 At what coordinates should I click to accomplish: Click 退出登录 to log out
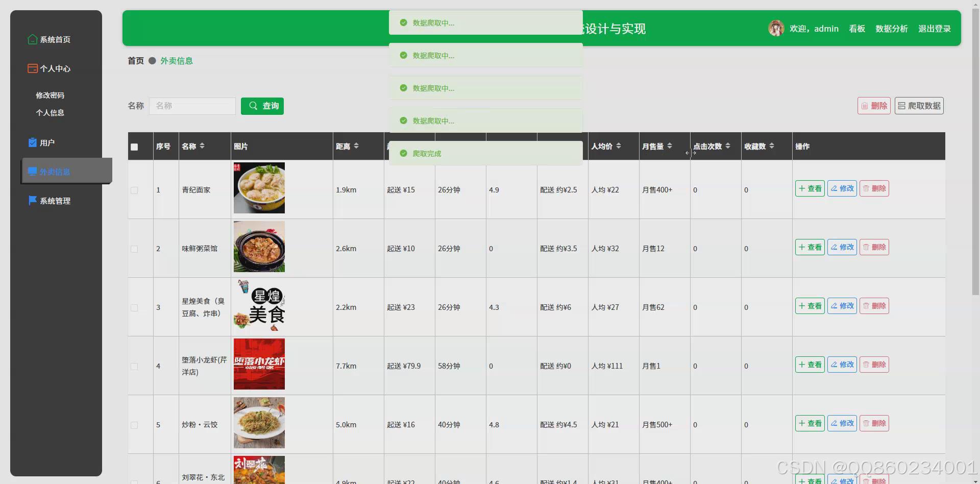tap(935, 29)
